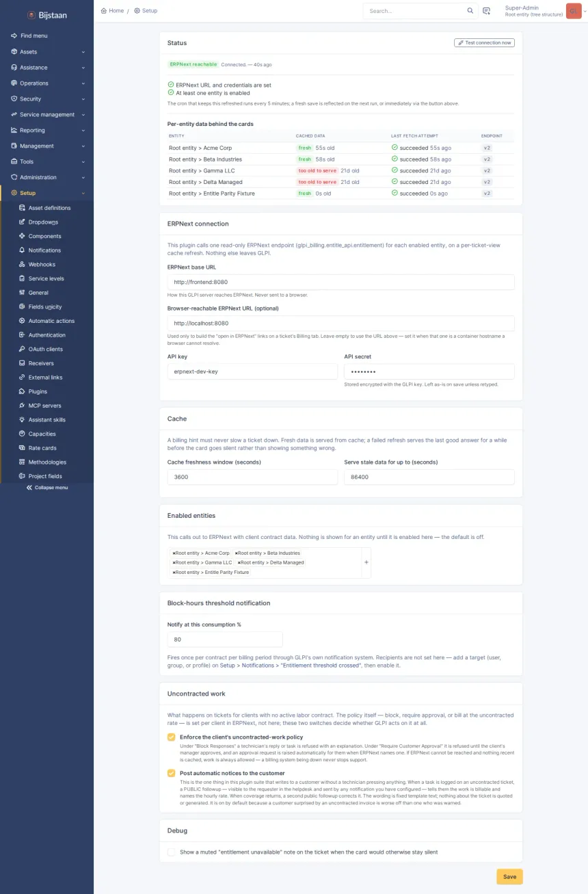588x894 pixels.
Task: Click the MCP servers sidebar icon
Action: click(22, 406)
